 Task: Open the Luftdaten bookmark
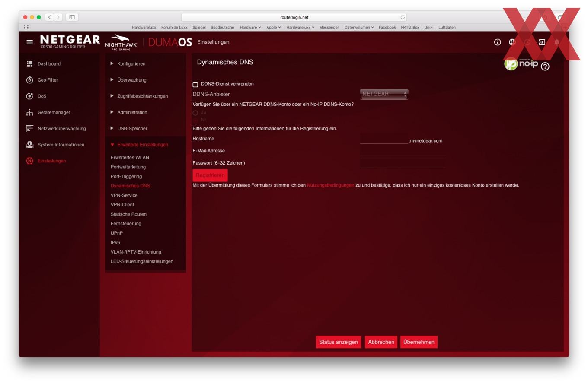(x=447, y=27)
